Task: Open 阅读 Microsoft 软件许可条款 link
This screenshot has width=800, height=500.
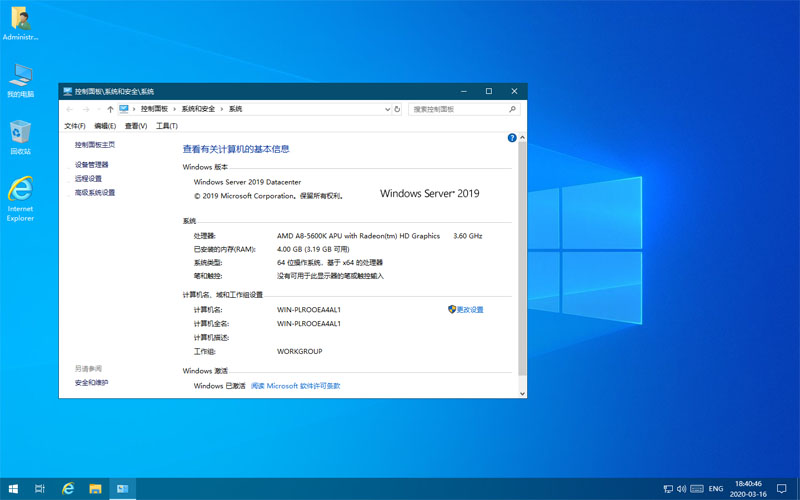Action: tap(295, 386)
